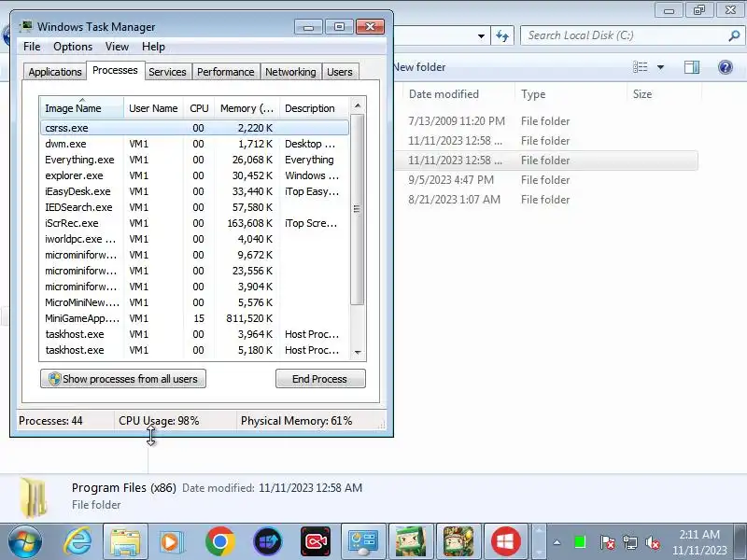Sort processes by Description column header
747x560 pixels.
click(315, 108)
